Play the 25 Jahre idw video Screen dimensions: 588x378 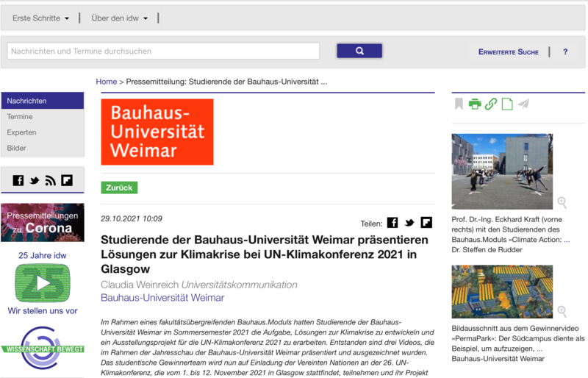click(43, 283)
